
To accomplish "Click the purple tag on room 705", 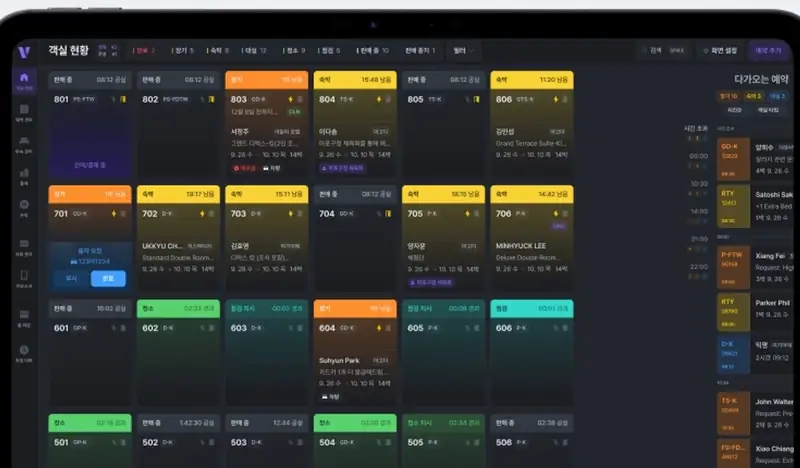I will [x=431, y=282].
